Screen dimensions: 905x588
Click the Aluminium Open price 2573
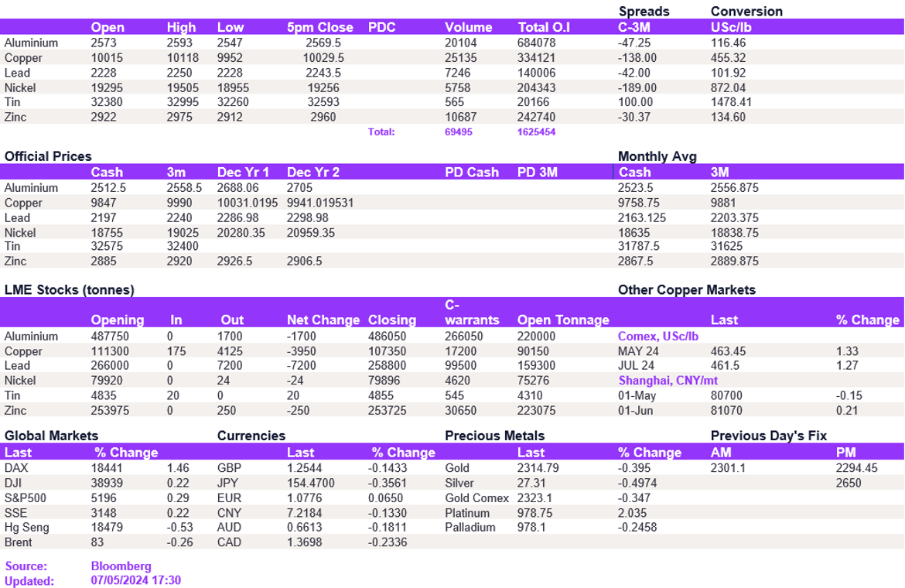tap(104, 43)
